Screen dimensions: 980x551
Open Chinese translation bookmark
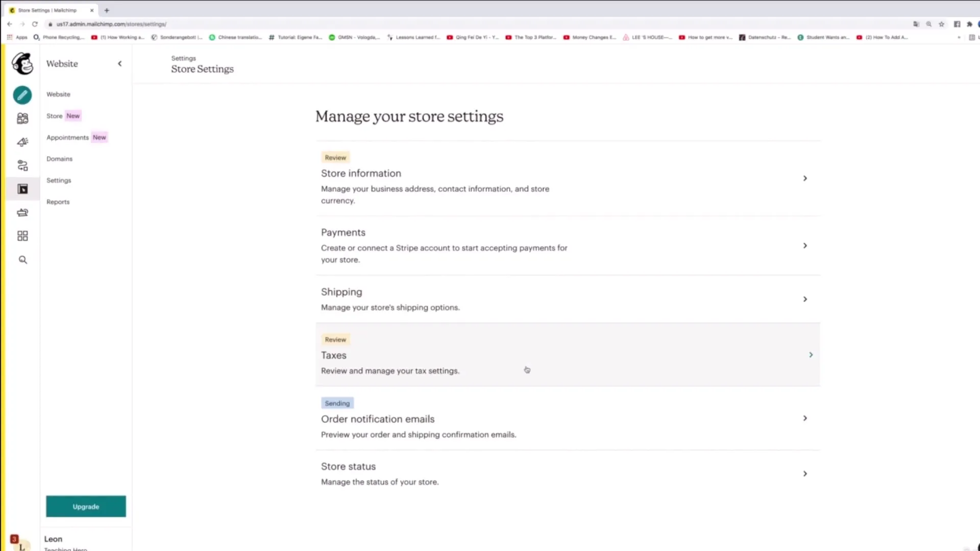[235, 37]
